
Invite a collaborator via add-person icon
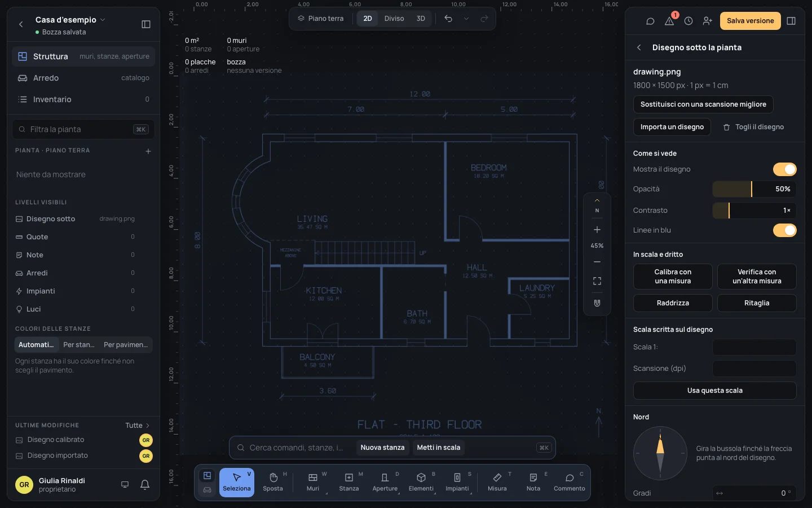[708, 21]
